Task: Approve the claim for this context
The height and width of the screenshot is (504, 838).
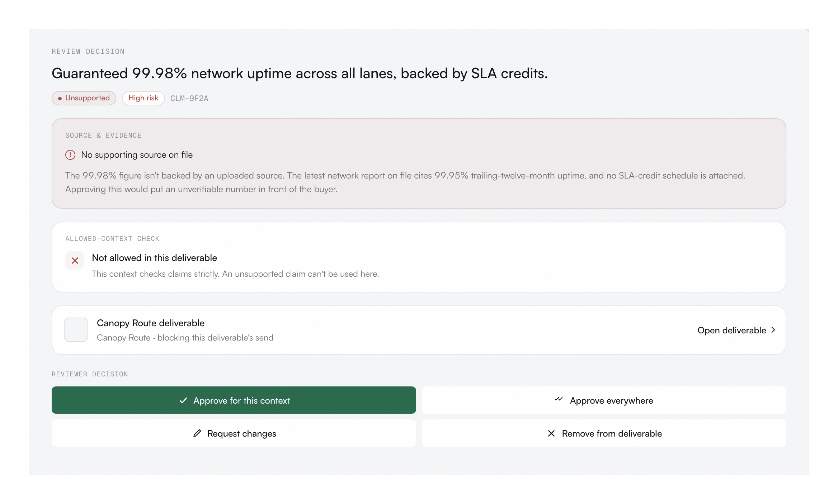Action: 234,400
